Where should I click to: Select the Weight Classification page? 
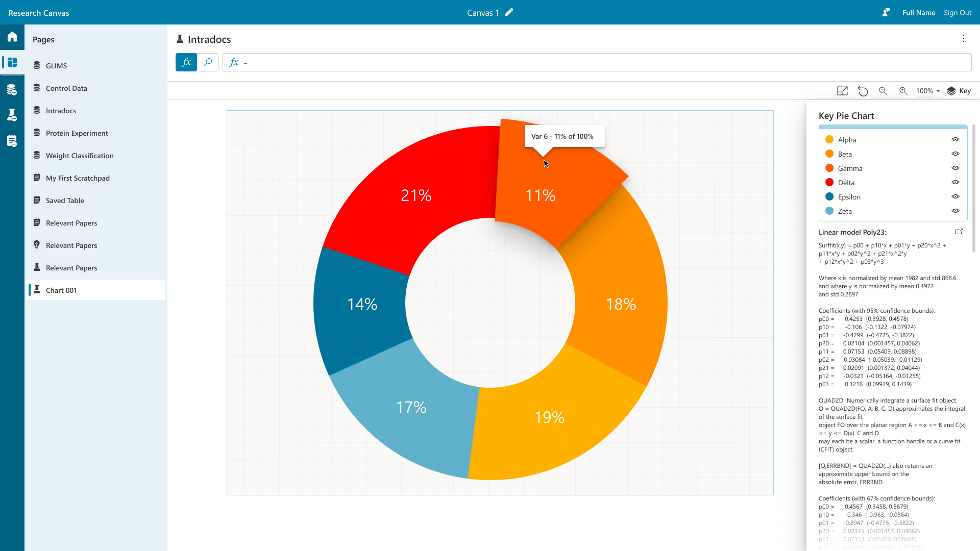pyautogui.click(x=80, y=156)
